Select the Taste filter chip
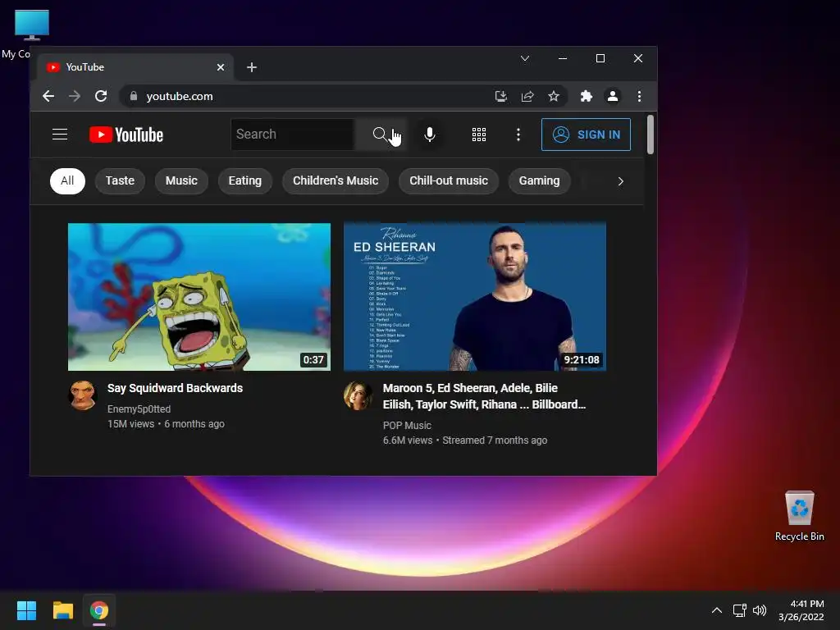840x630 pixels. tap(120, 181)
